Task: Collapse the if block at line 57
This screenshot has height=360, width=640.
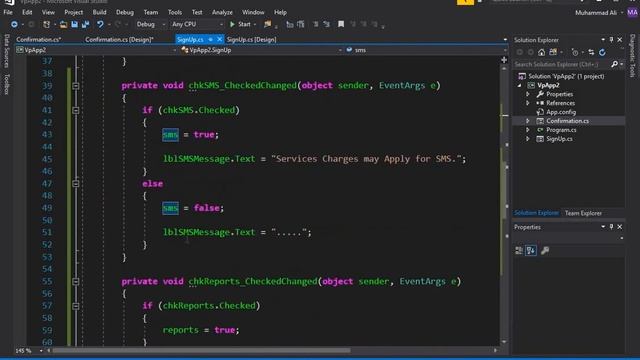Action: [x=76, y=306]
